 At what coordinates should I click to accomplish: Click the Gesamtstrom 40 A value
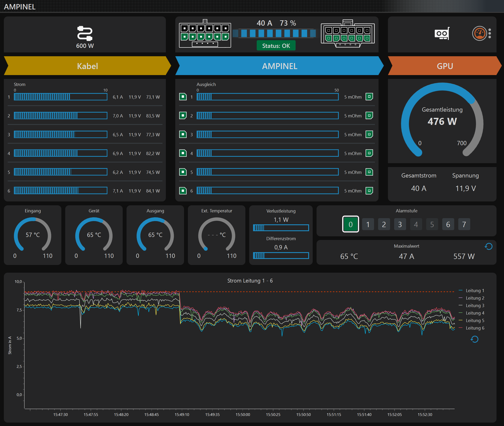pos(419,188)
